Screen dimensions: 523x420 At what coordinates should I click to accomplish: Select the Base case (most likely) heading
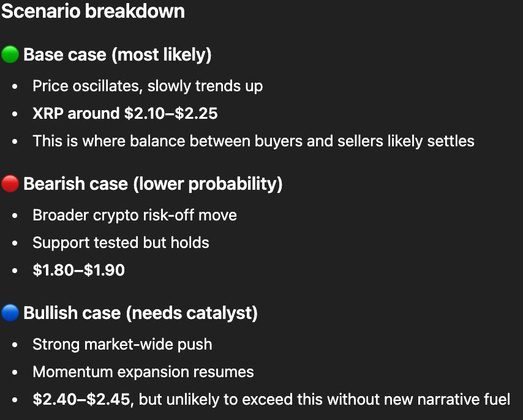(x=118, y=55)
